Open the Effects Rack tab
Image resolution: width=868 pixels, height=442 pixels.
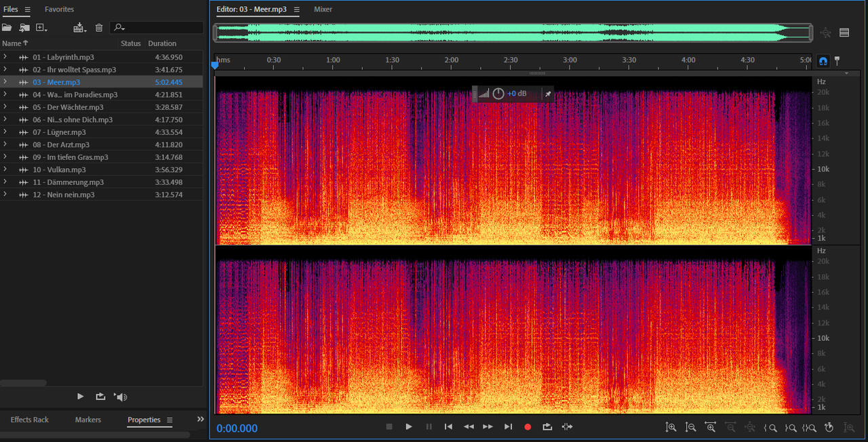coord(30,420)
